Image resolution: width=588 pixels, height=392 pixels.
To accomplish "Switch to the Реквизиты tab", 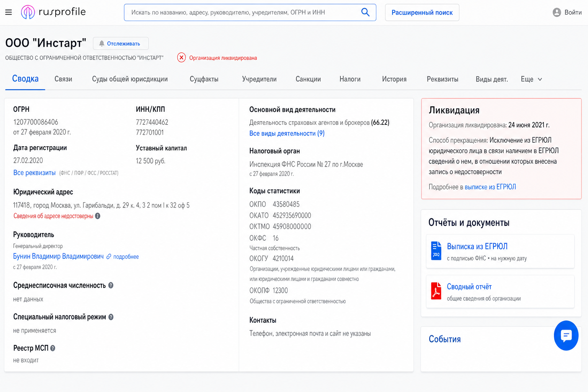I will (x=443, y=79).
